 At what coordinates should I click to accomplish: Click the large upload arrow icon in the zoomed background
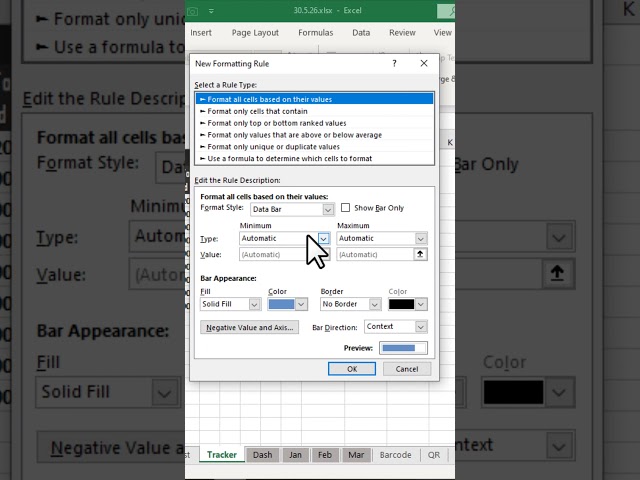click(557, 273)
